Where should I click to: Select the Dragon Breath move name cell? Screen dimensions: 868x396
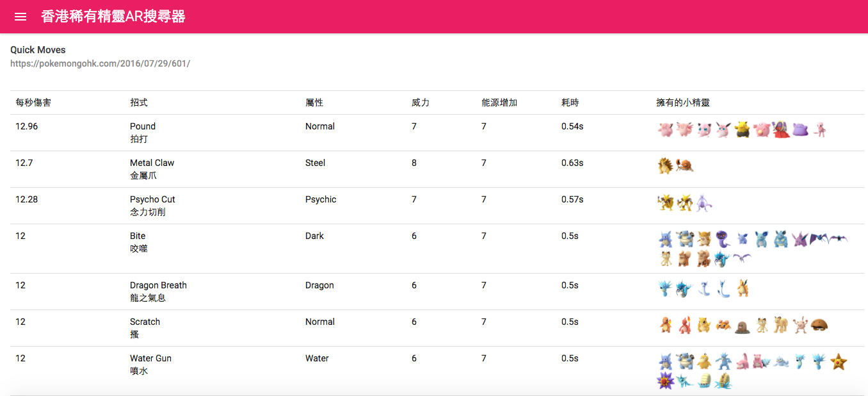pos(158,292)
